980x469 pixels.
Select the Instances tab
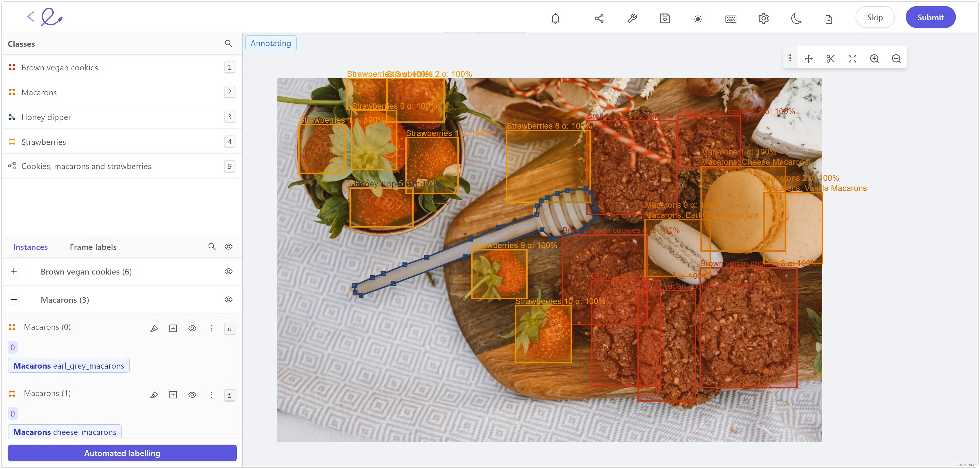30,247
